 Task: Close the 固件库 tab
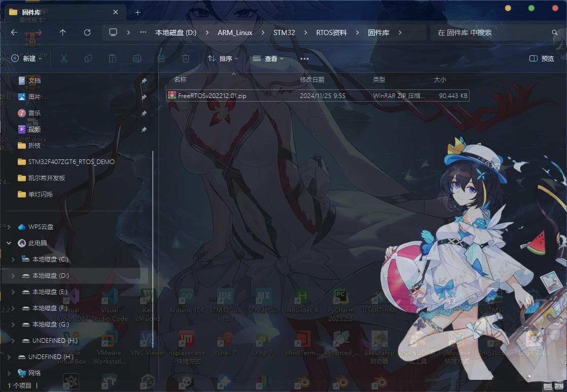(x=115, y=12)
